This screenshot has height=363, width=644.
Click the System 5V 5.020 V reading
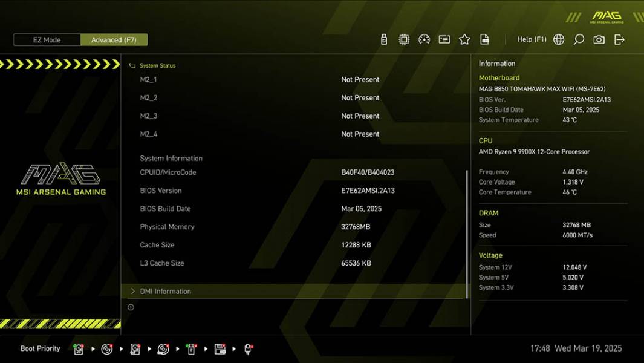[x=573, y=278]
